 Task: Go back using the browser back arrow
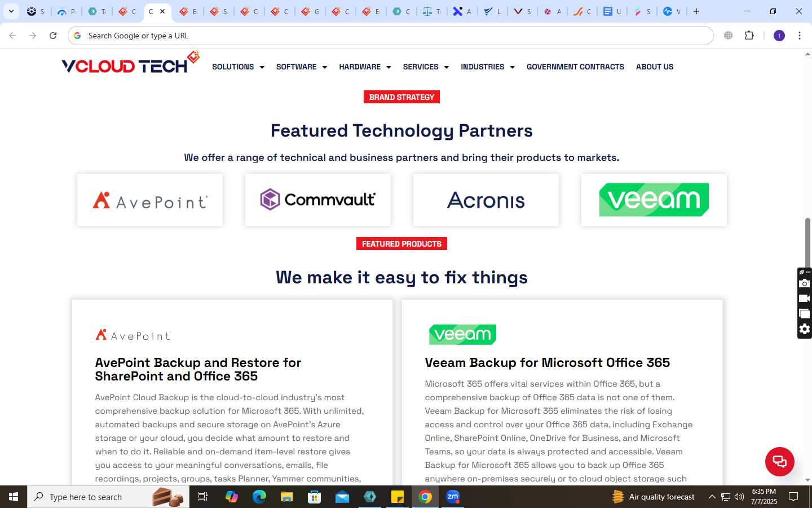12,36
